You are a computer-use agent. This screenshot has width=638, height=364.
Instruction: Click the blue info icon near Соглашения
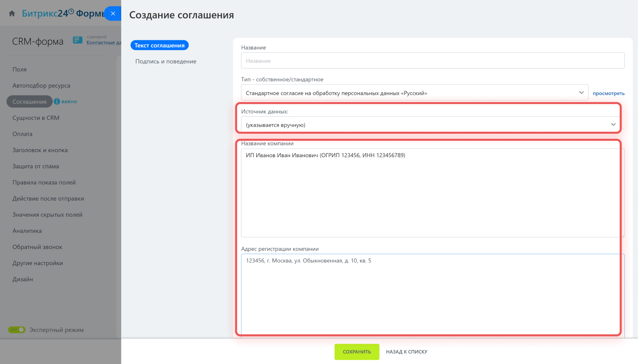point(57,102)
